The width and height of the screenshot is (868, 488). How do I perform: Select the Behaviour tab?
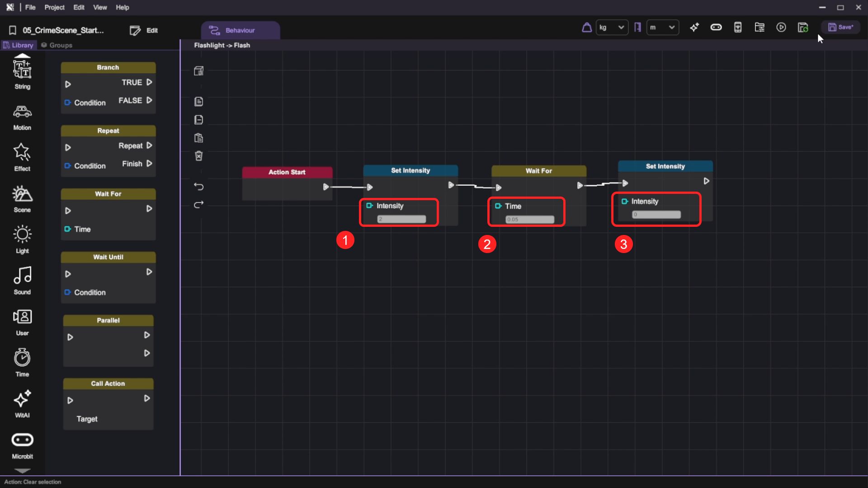pos(240,30)
